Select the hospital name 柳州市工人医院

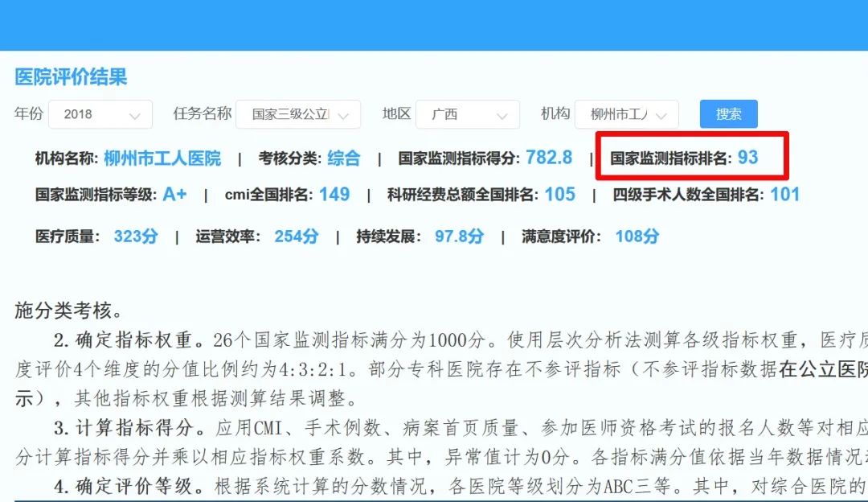click(x=162, y=158)
